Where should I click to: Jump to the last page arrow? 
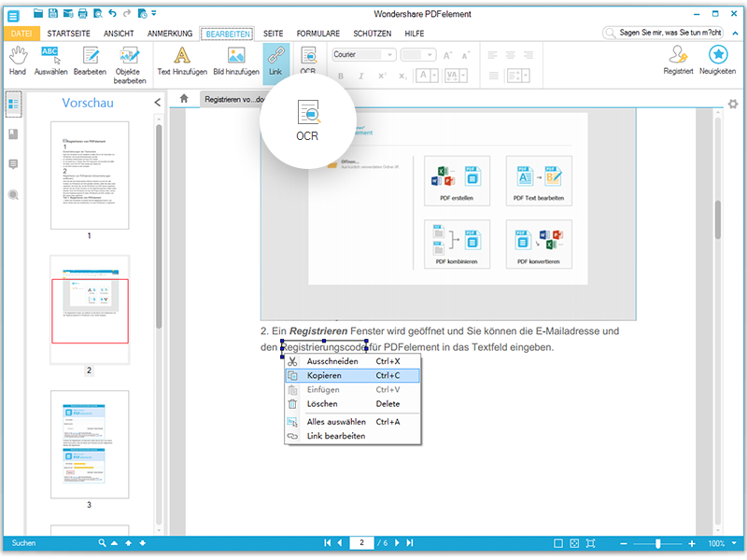(409, 542)
